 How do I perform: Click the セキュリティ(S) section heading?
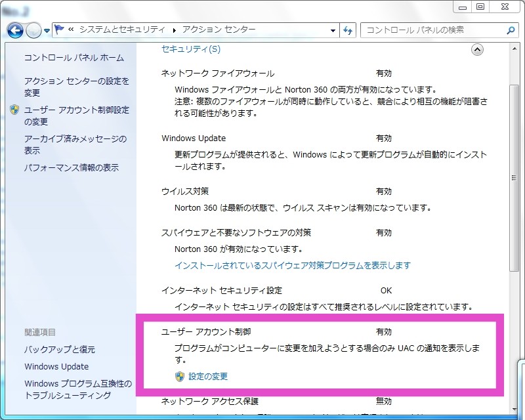tap(191, 49)
